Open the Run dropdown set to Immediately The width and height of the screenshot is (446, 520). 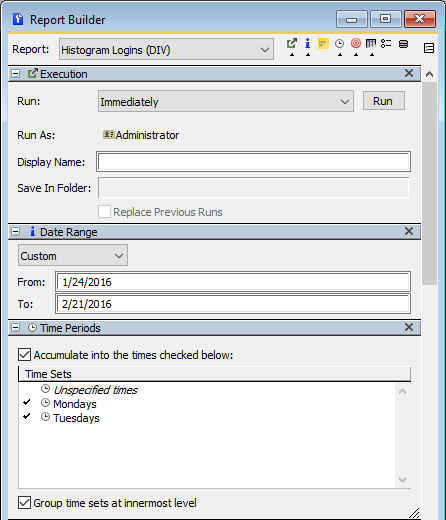(x=226, y=101)
